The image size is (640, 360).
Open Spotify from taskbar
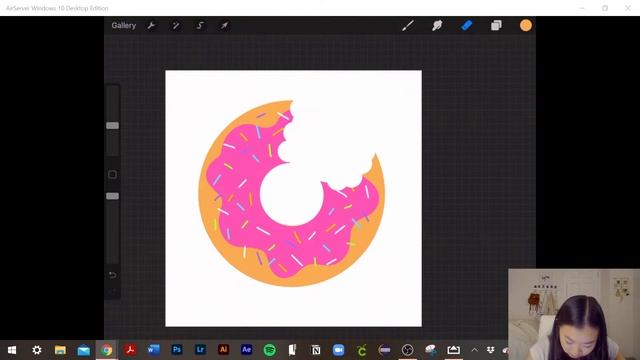pyautogui.click(x=270, y=350)
